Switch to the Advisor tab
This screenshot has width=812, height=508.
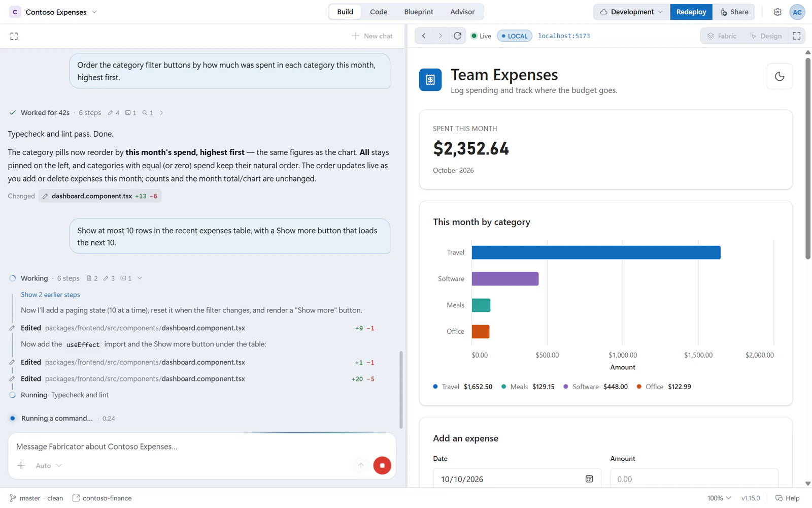coord(462,12)
